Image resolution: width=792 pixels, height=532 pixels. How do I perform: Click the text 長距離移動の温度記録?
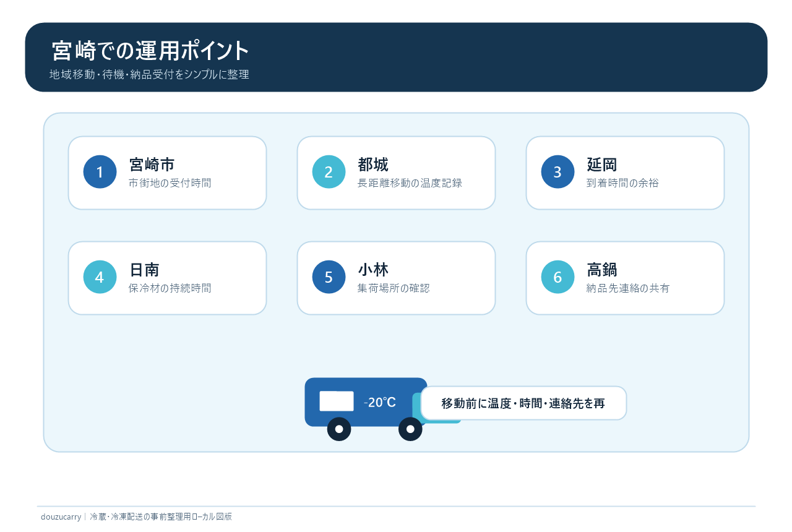coord(410,183)
